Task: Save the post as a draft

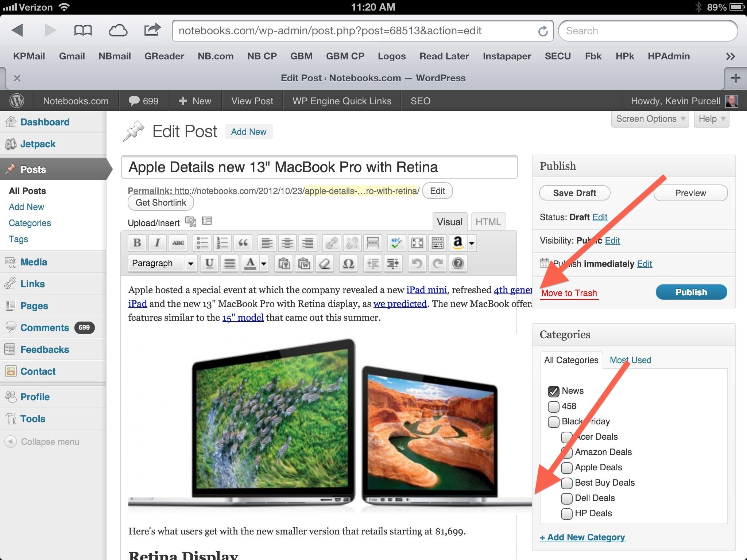Action: coord(574,193)
